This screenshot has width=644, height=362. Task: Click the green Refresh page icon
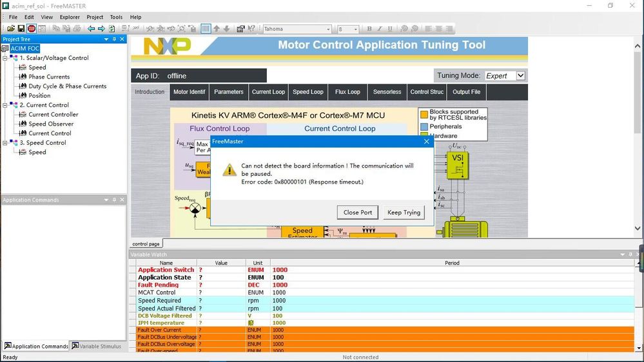click(112, 29)
